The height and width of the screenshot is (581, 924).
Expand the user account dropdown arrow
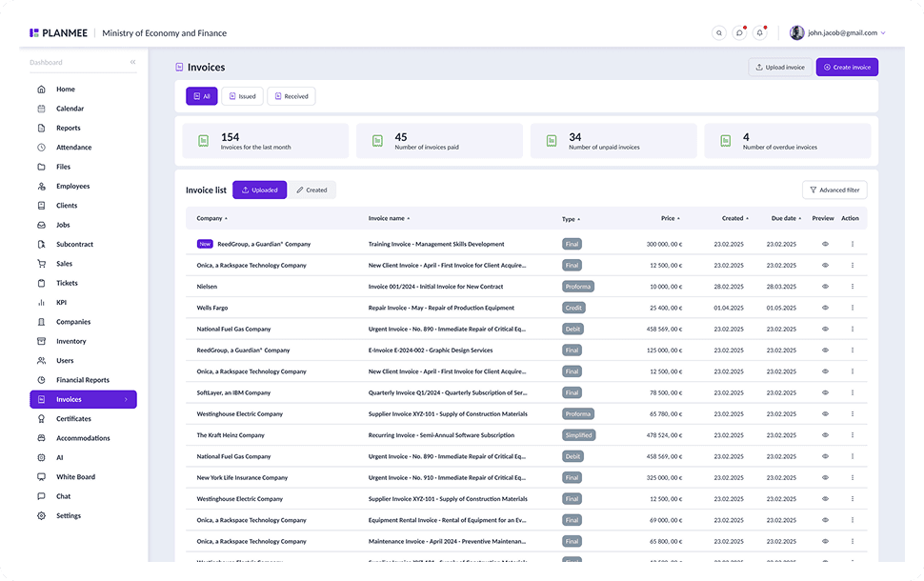pyautogui.click(x=883, y=33)
